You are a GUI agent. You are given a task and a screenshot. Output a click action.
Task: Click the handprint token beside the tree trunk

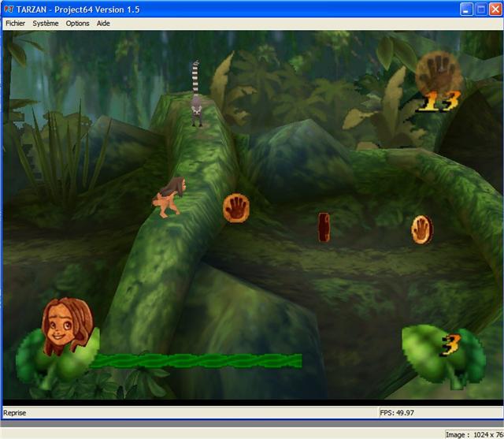(x=236, y=208)
